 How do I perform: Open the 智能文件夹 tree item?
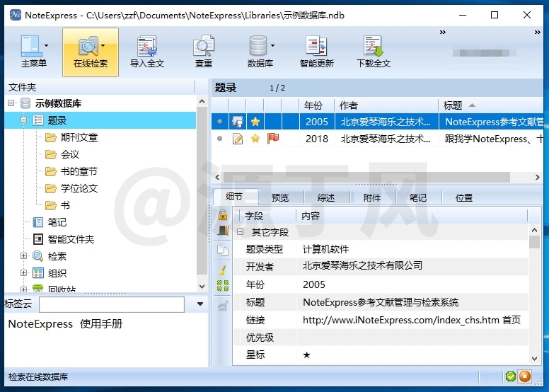click(71, 239)
